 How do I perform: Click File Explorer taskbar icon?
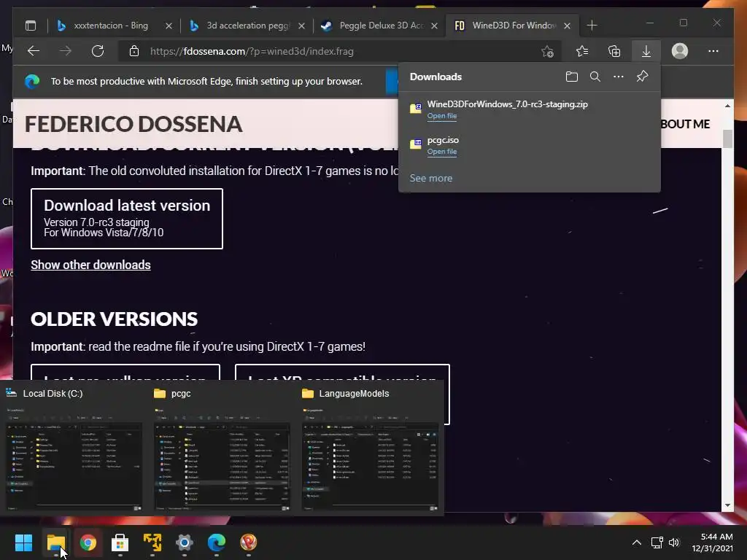point(55,542)
